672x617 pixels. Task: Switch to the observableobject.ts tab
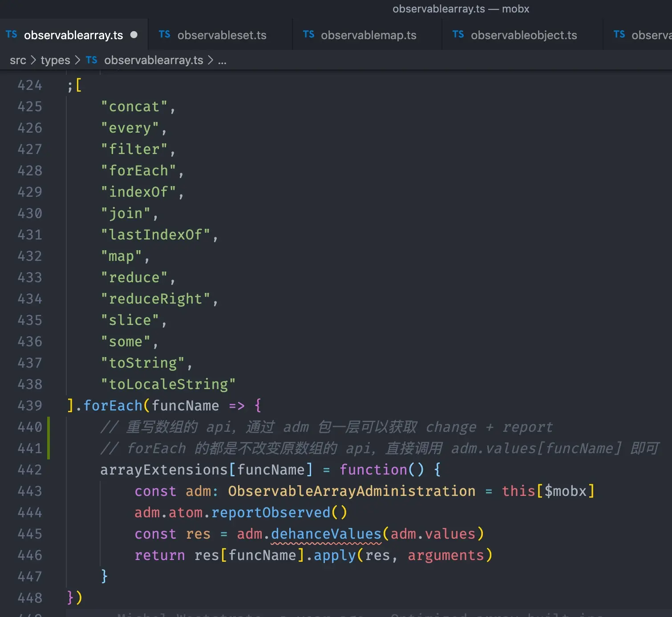click(524, 35)
